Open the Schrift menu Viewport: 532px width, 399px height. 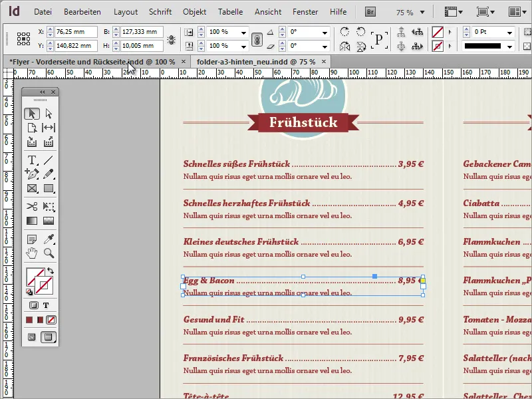(160, 12)
